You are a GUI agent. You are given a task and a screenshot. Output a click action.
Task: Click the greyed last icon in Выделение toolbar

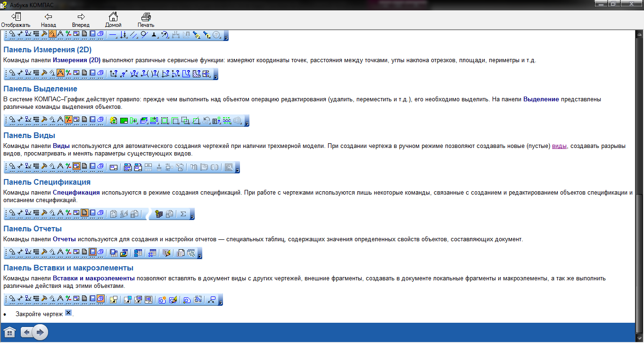pos(238,121)
